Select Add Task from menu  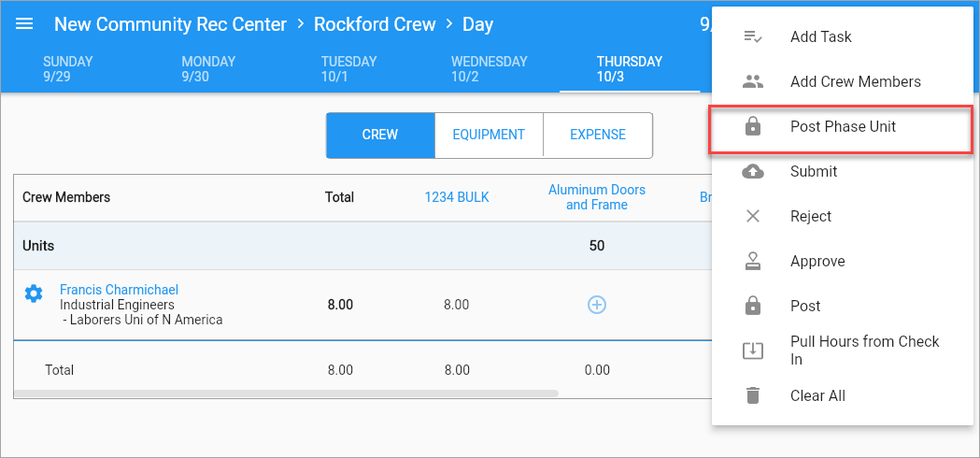(843, 36)
